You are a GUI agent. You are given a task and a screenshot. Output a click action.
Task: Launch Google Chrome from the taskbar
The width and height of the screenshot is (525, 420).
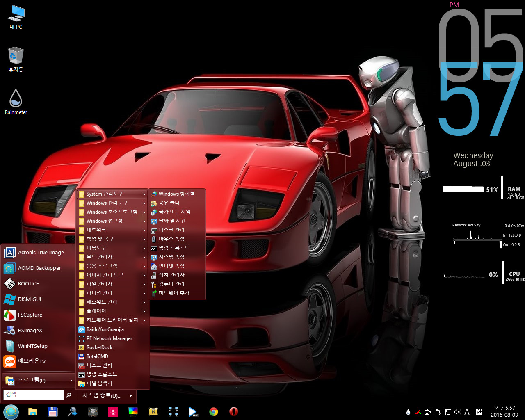pyautogui.click(x=213, y=412)
